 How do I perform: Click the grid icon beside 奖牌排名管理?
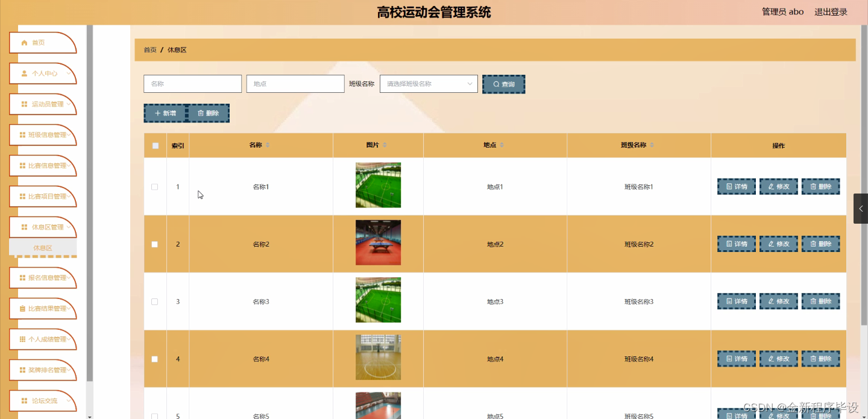point(22,370)
